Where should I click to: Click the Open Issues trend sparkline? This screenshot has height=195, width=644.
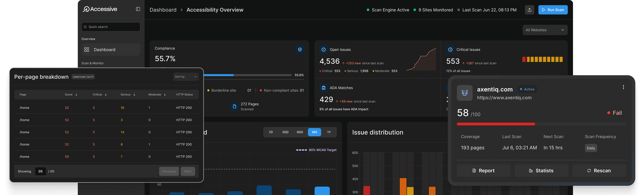point(421,59)
